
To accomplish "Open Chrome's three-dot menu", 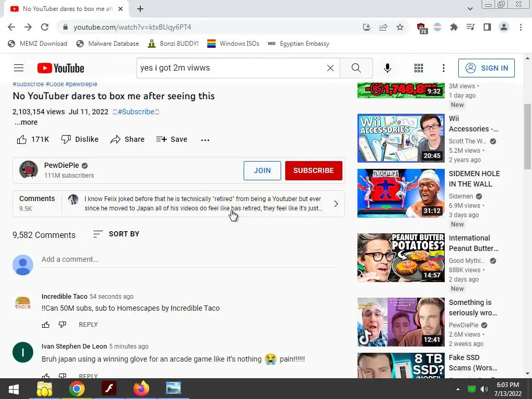I will (x=521, y=27).
